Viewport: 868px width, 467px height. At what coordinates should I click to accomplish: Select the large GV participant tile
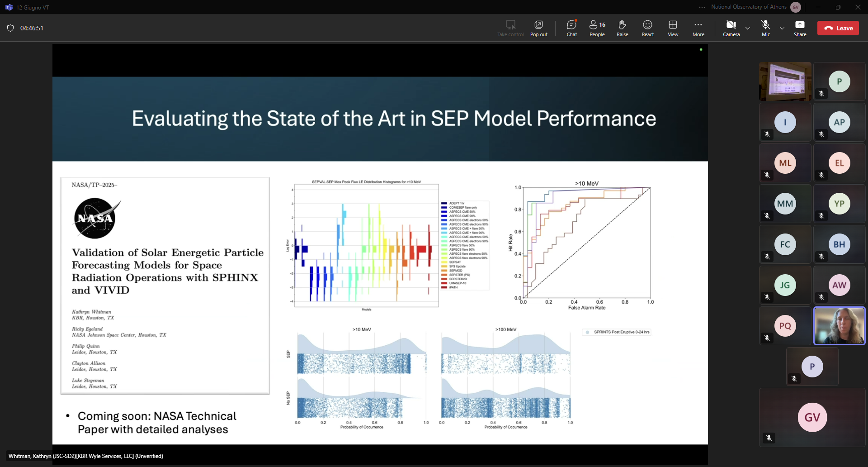(812, 417)
